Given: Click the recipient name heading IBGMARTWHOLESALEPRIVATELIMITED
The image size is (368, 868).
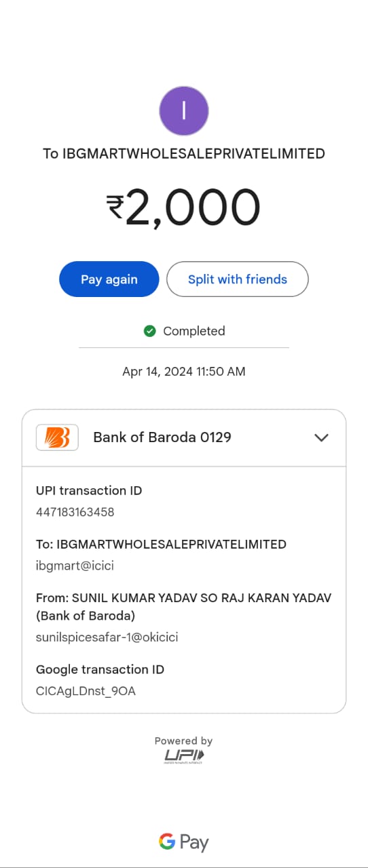Looking at the screenshot, I should (184, 154).
